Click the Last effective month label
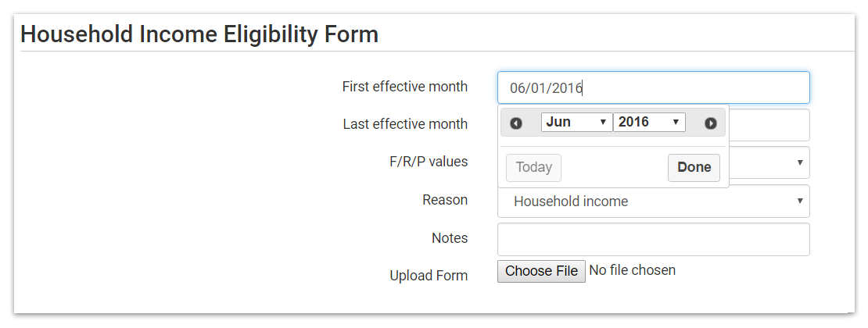Image resolution: width=868 pixels, height=328 pixels. pos(405,124)
